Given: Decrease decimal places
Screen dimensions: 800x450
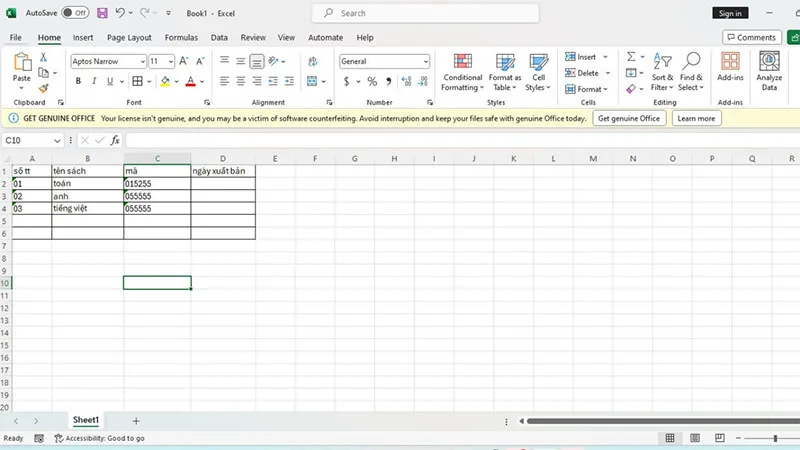Looking at the screenshot, I should click(x=423, y=81).
